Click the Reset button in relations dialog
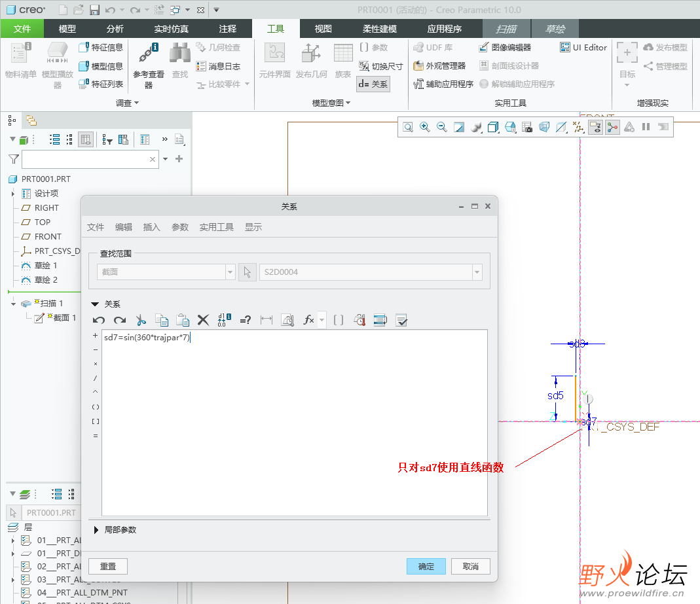 [x=108, y=566]
